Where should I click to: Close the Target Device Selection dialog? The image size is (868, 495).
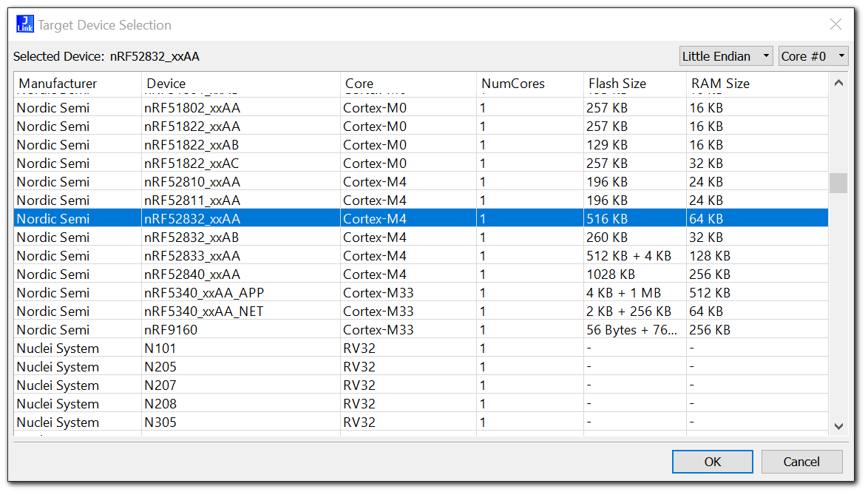pyautogui.click(x=835, y=24)
